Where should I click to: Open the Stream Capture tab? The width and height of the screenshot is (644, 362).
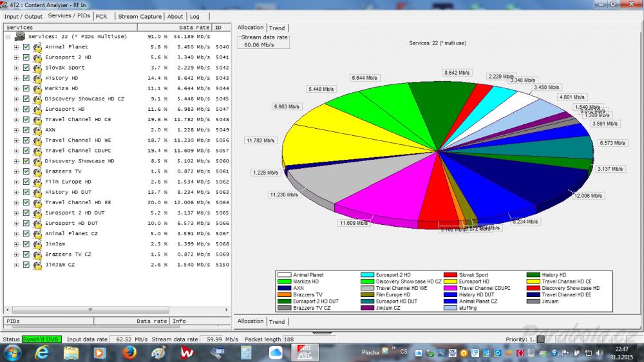coord(140,17)
